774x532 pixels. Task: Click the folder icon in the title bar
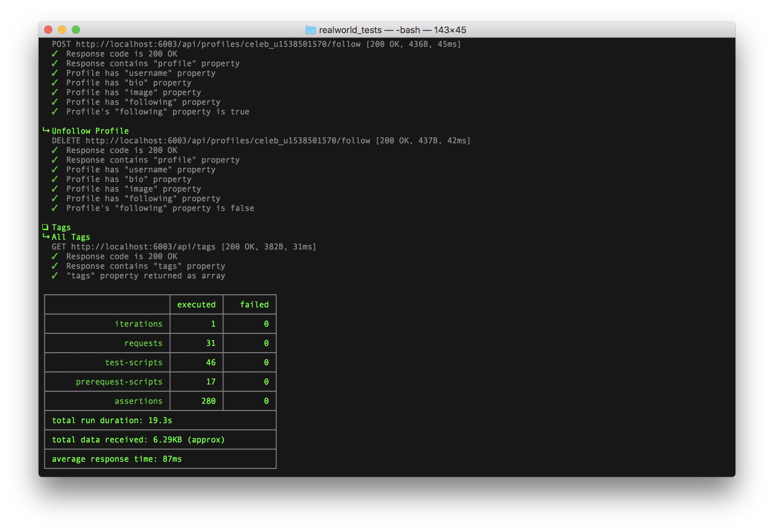(x=311, y=30)
